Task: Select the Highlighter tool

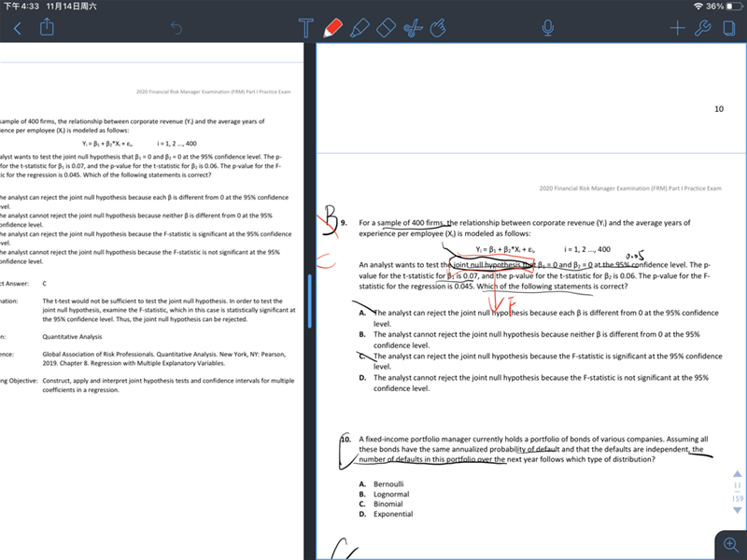Action: pyautogui.click(x=359, y=28)
